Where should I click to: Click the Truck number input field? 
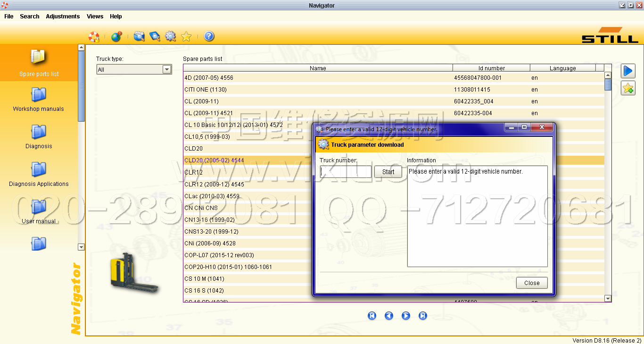pos(346,172)
